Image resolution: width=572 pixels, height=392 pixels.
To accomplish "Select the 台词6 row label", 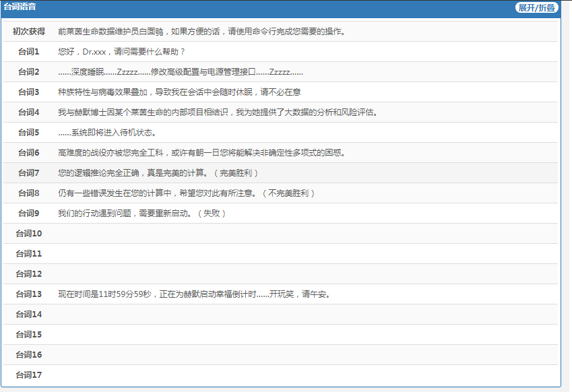I will tap(29, 153).
